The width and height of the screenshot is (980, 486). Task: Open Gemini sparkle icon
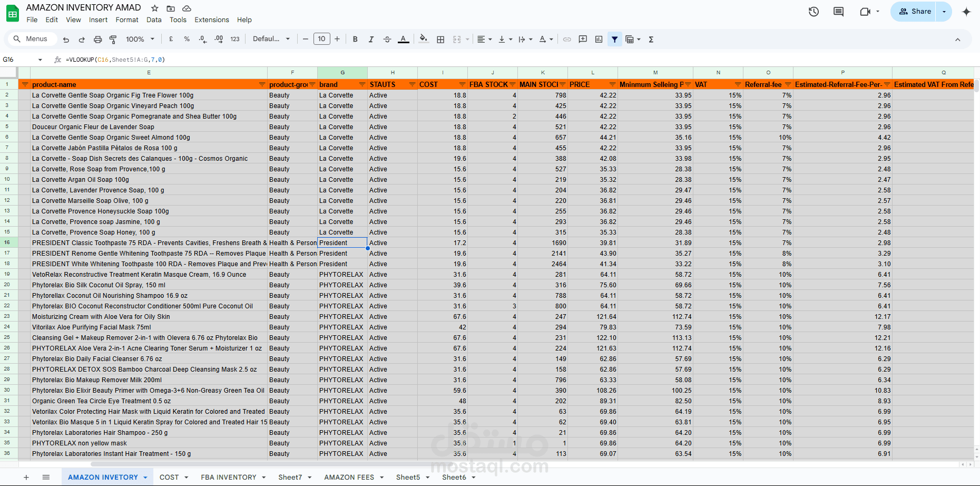966,12
